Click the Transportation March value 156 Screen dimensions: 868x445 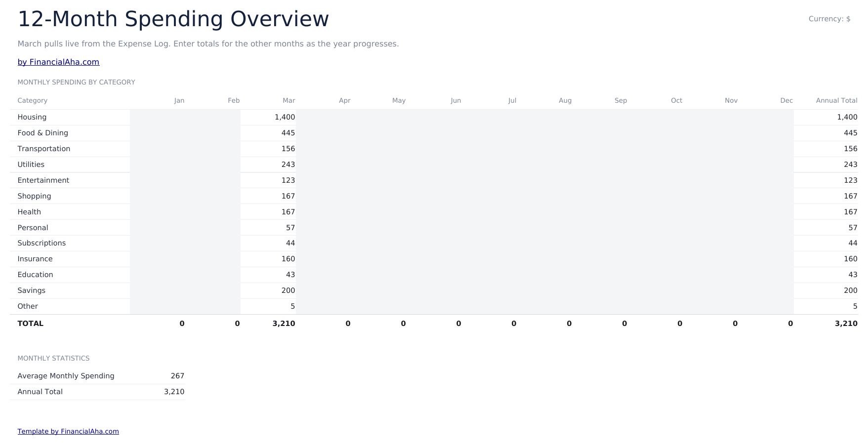coord(288,149)
